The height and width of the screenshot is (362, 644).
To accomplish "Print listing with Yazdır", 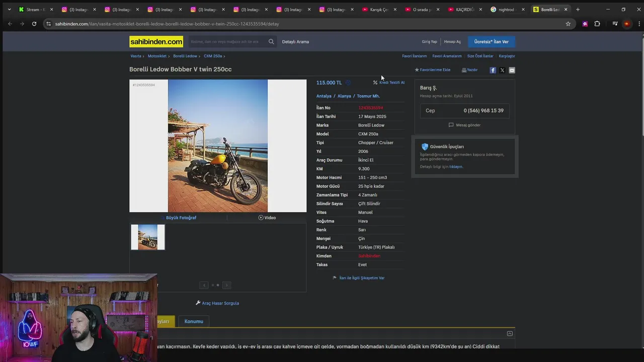I will 470,70.
